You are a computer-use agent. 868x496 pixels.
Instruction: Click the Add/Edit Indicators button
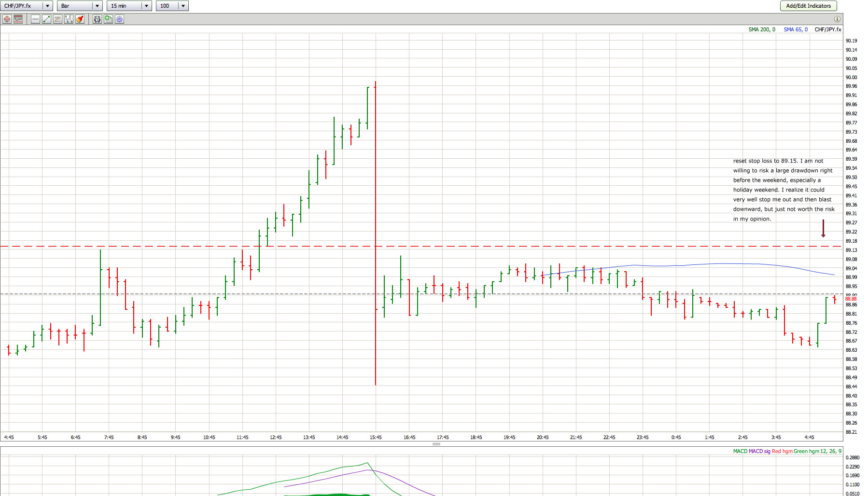(808, 6)
